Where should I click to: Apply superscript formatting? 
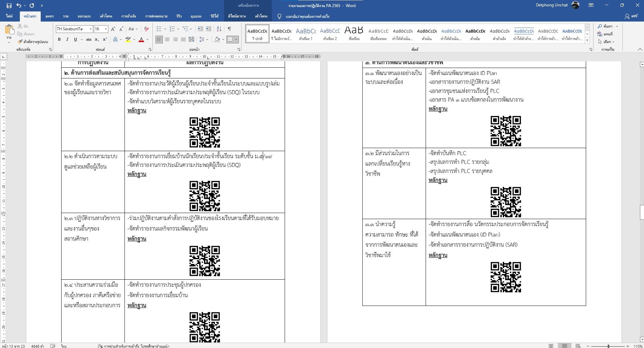pyautogui.click(x=105, y=39)
